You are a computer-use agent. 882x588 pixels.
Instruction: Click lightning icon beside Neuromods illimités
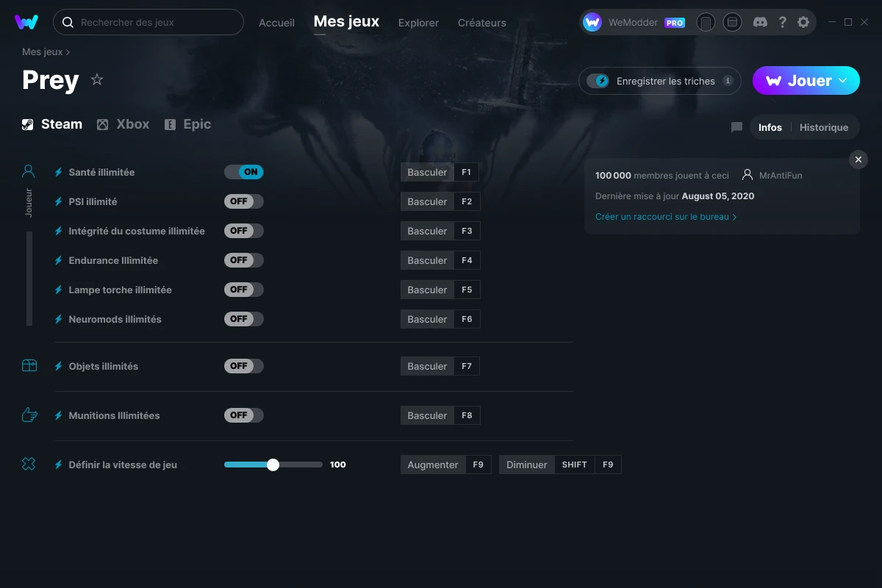tap(59, 319)
